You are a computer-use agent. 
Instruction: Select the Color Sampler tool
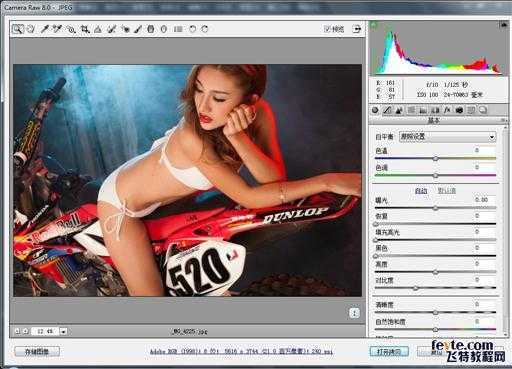tap(57, 29)
